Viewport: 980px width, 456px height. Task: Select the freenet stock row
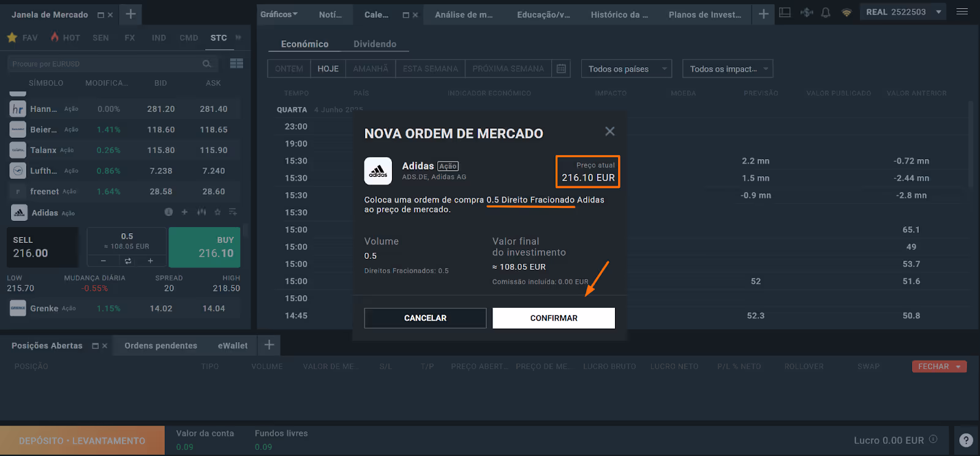(124, 192)
